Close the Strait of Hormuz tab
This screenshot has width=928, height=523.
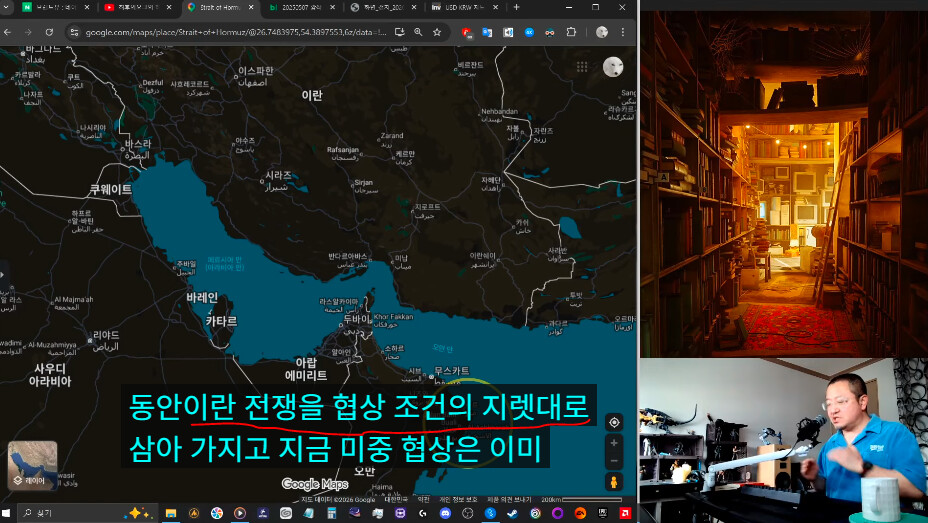coord(251,7)
